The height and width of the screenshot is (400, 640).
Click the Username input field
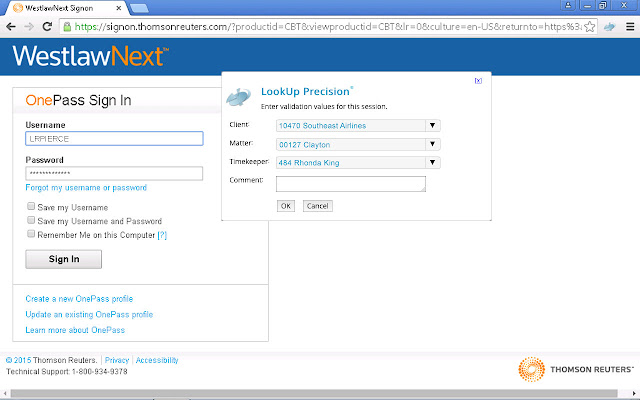114,138
